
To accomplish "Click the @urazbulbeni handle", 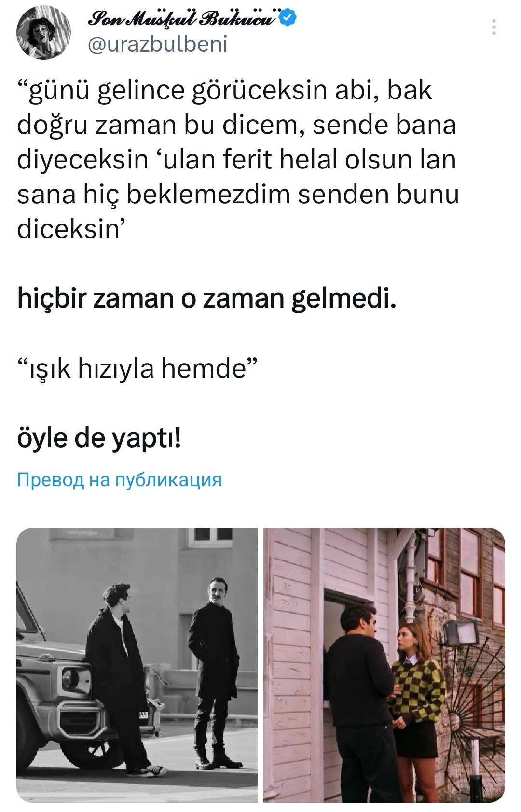I will pyautogui.click(x=158, y=44).
